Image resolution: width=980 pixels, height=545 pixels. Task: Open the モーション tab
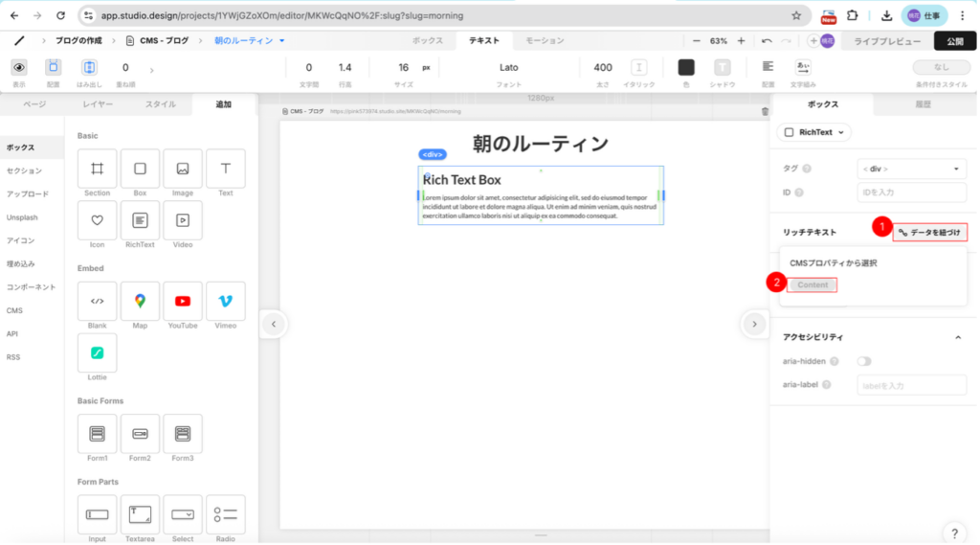(545, 41)
